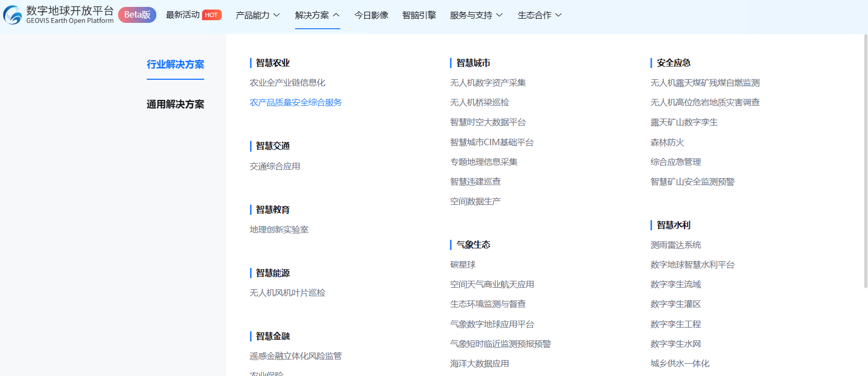
Task: Click the HOT badge beside 最新活动
Action: point(212,15)
